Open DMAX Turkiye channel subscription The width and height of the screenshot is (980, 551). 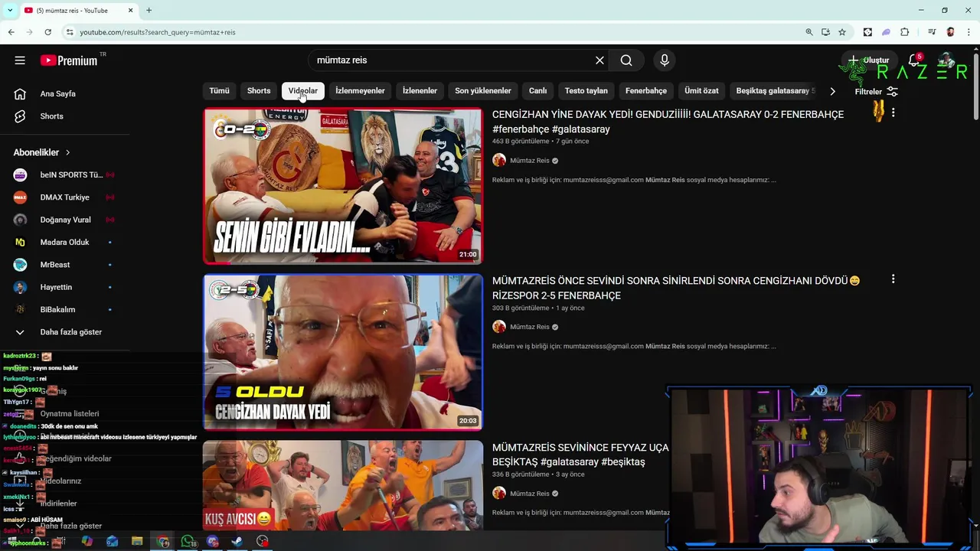pyautogui.click(x=65, y=197)
